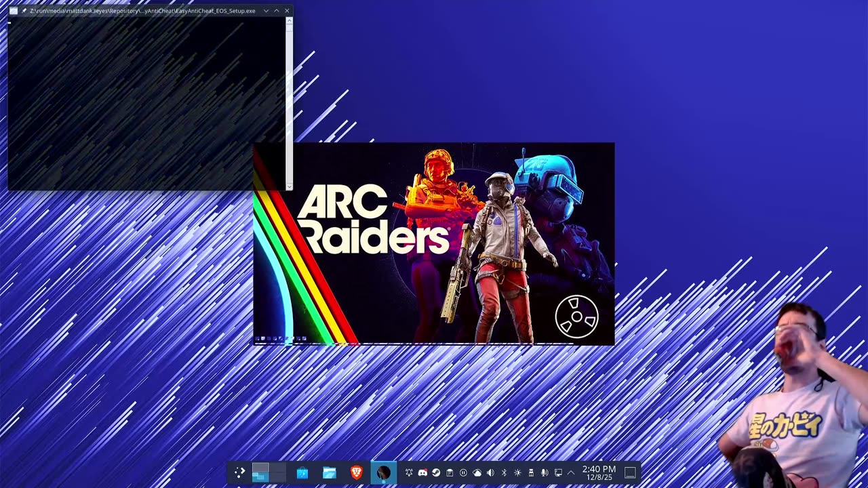Open the KDE application launcher
Viewport: 868px width, 488px height.
click(239, 472)
